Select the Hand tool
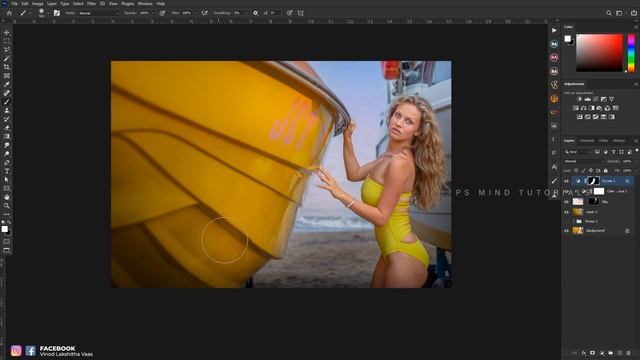Viewport: 640px width, 360px height. [x=7, y=197]
